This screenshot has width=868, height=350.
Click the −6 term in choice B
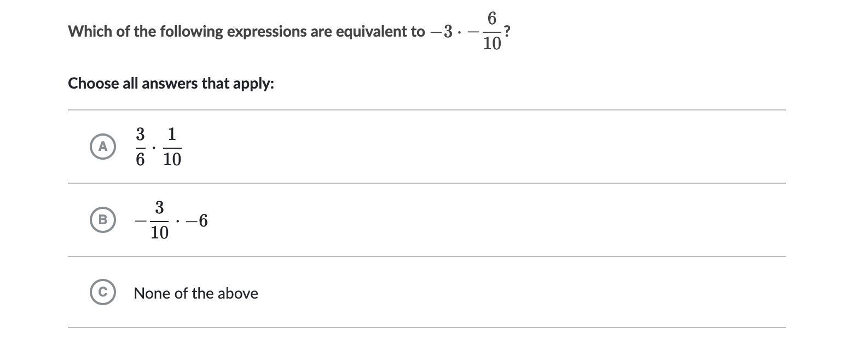(197, 220)
